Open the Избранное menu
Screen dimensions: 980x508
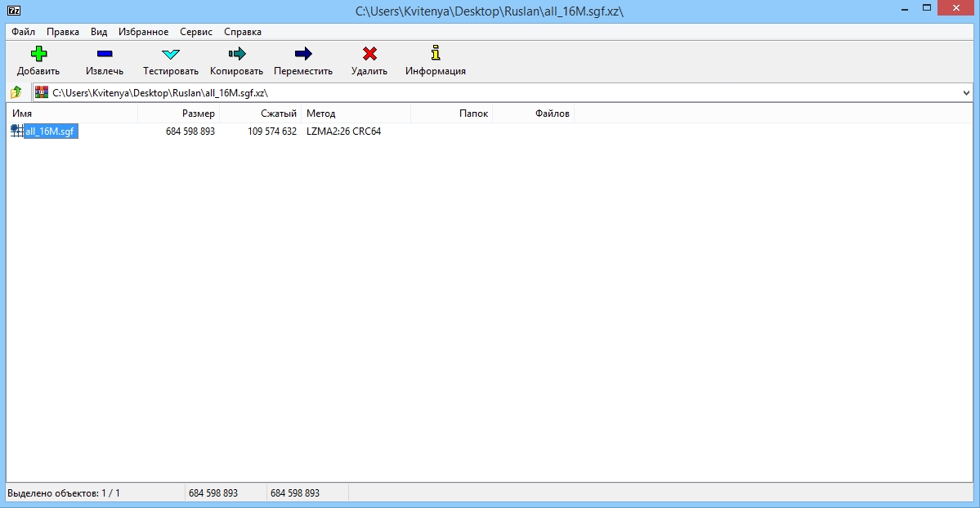(144, 31)
